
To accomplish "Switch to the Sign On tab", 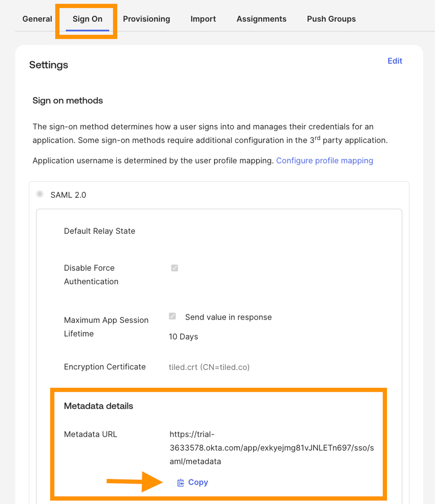I will (87, 19).
